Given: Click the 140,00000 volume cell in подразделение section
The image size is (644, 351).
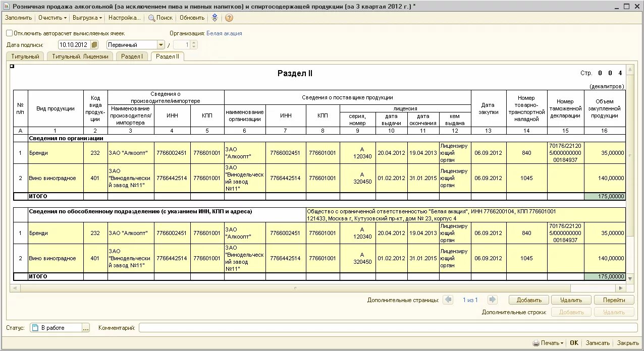Looking at the screenshot, I should tap(605, 258).
